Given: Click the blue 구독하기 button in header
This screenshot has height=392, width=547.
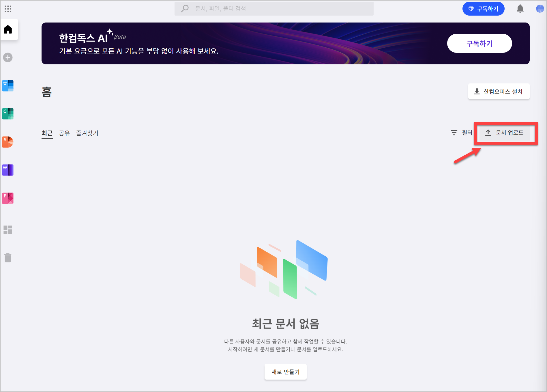Looking at the screenshot, I should 483,9.
